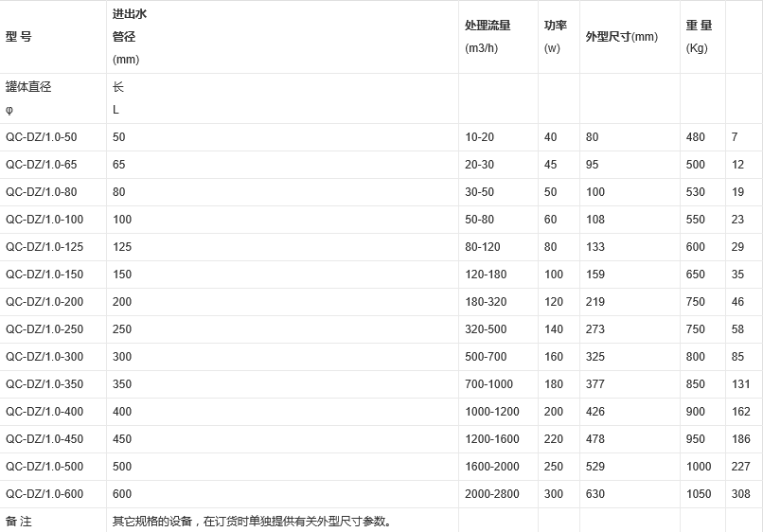The width and height of the screenshot is (763, 532).
Task: Click the 型号 column header
Action: [19, 37]
